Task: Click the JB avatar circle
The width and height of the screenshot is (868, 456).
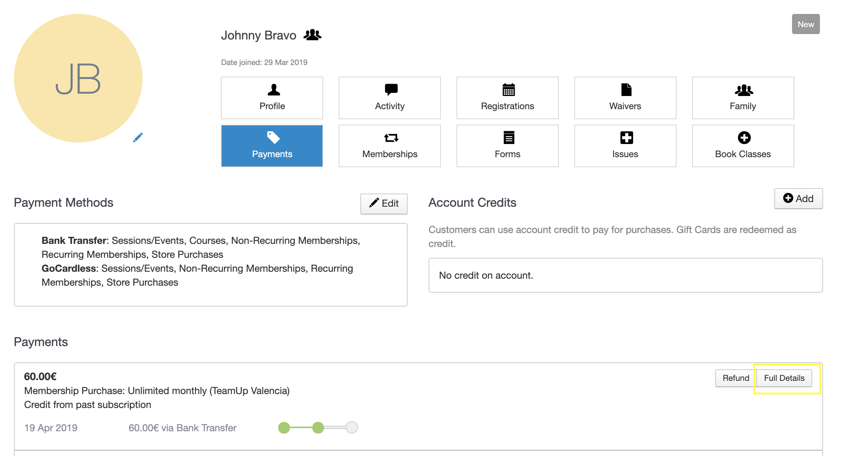Action: point(78,78)
